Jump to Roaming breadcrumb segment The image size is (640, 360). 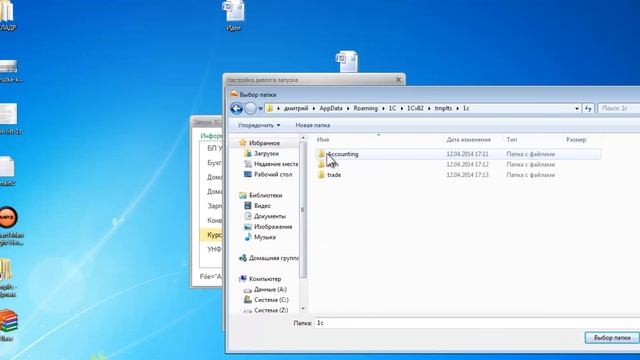tap(365, 109)
